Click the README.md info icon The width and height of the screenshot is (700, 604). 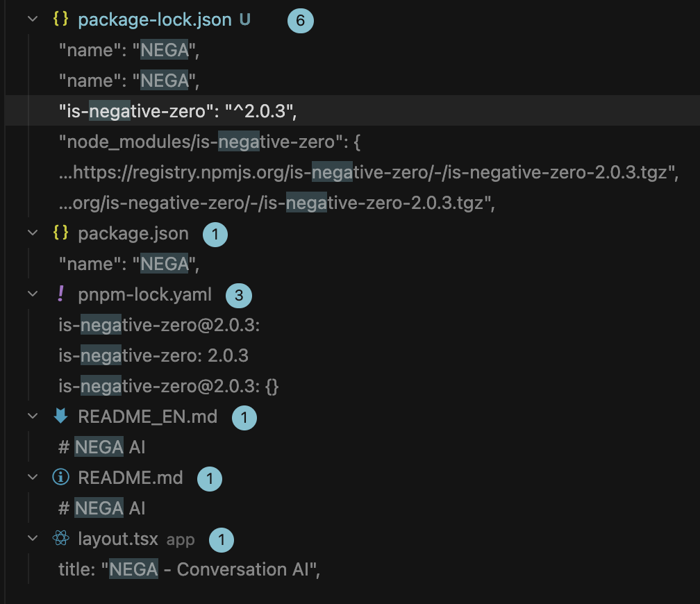coord(60,478)
